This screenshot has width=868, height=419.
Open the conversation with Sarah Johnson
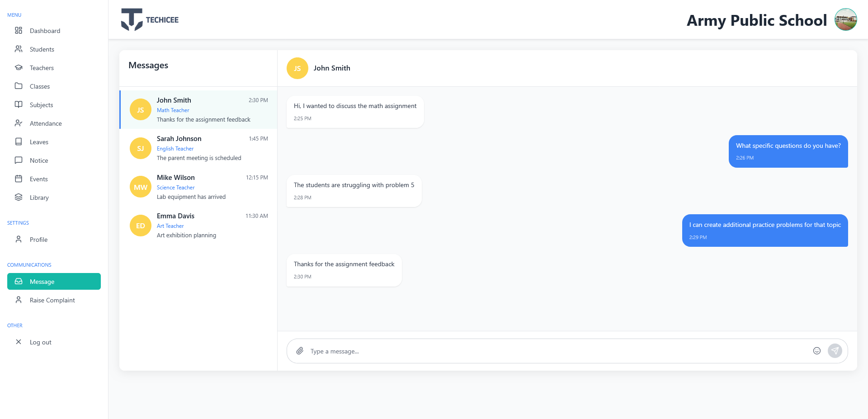[198, 148]
